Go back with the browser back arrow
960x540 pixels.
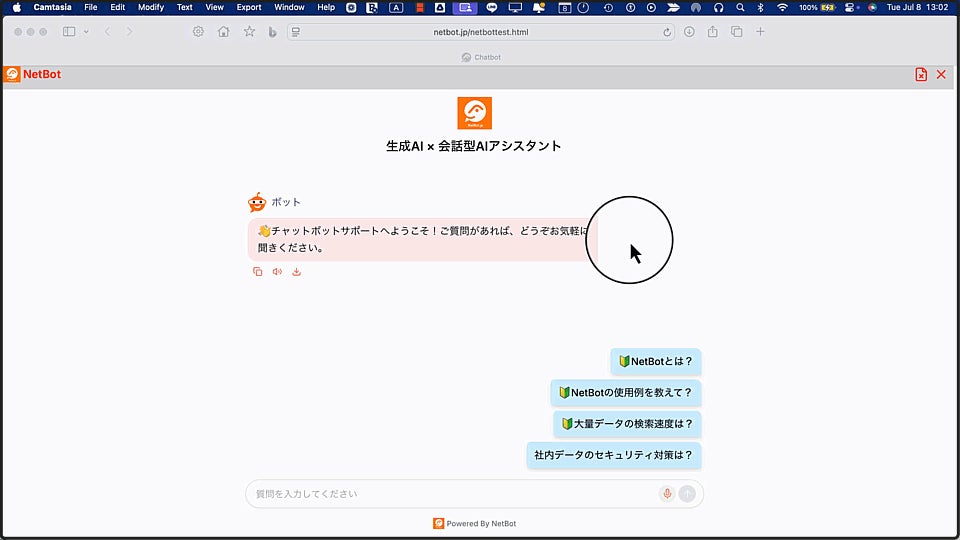click(108, 32)
